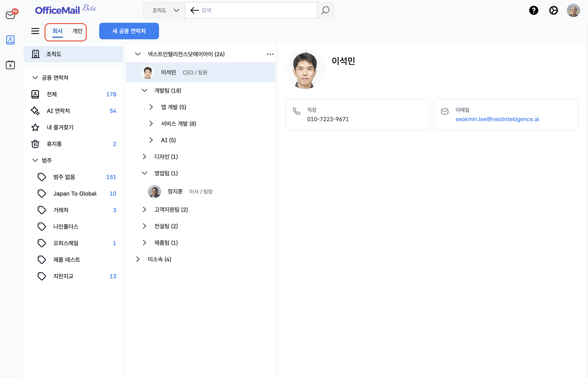Click the tag icon beside 나인폴더스

click(x=42, y=227)
